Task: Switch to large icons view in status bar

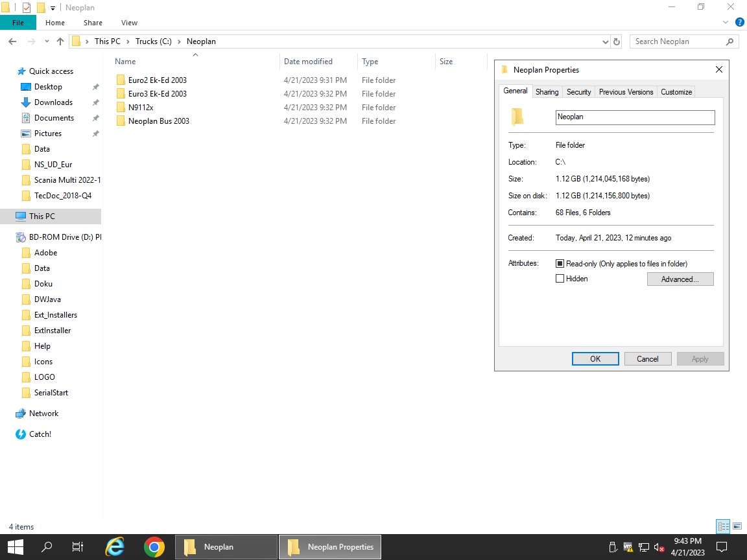Action: (737, 526)
